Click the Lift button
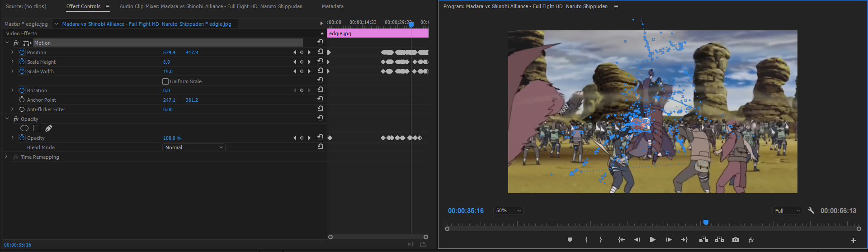Image resolution: width=868 pixels, height=252 pixels. (x=703, y=240)
